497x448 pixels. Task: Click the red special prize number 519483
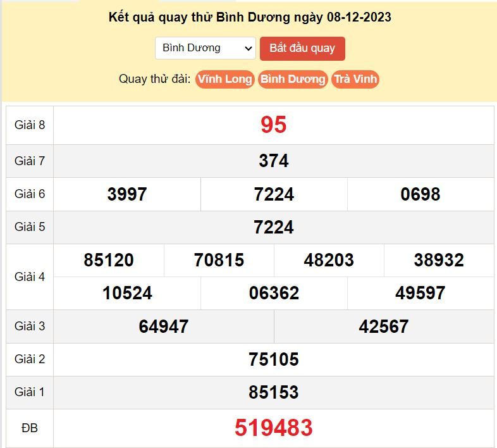pyautogui.click(x=274, y=428)
